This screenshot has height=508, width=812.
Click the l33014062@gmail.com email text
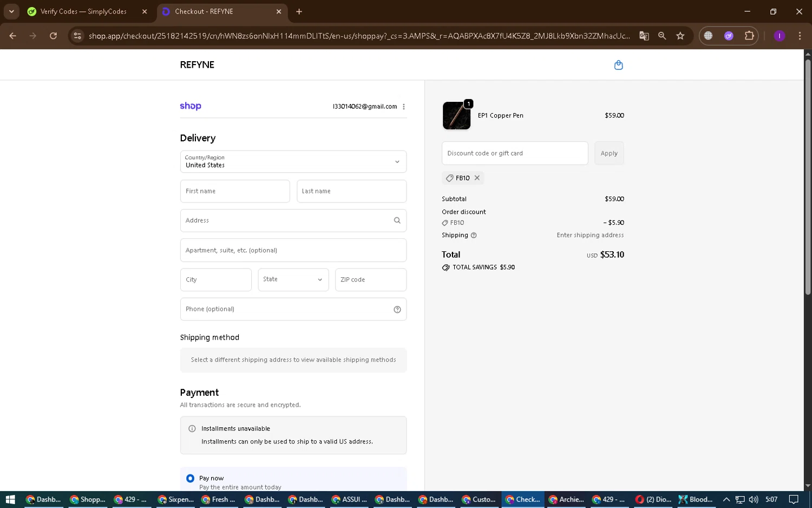click(x=365, y=107)
